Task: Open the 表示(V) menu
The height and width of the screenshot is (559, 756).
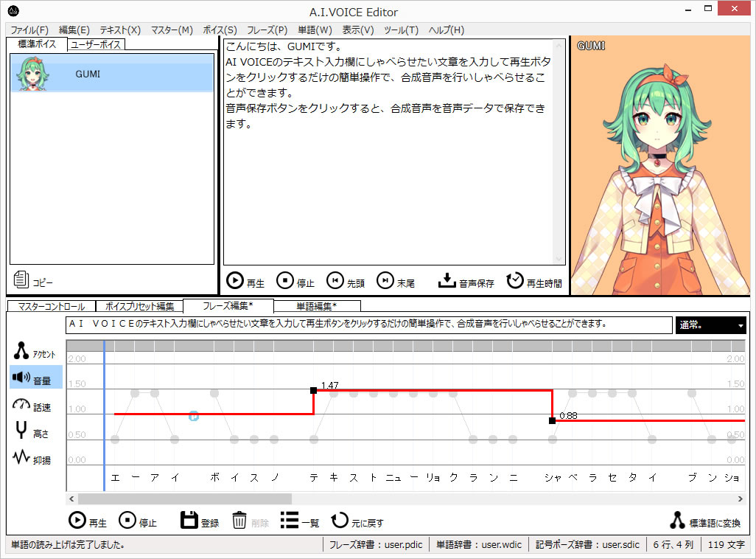Action: (358, 30)
